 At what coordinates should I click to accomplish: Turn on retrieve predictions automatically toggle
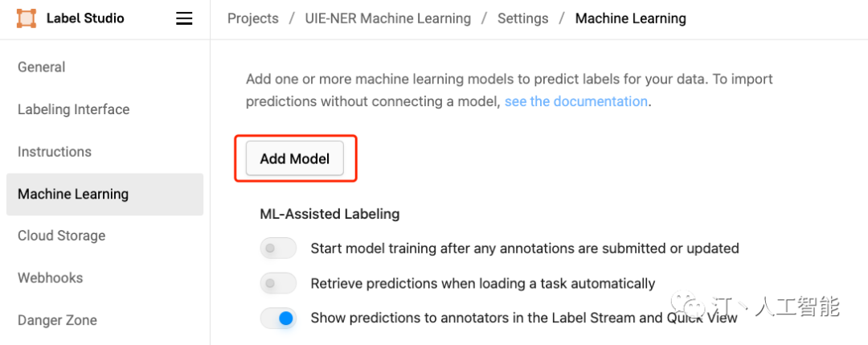278,283
